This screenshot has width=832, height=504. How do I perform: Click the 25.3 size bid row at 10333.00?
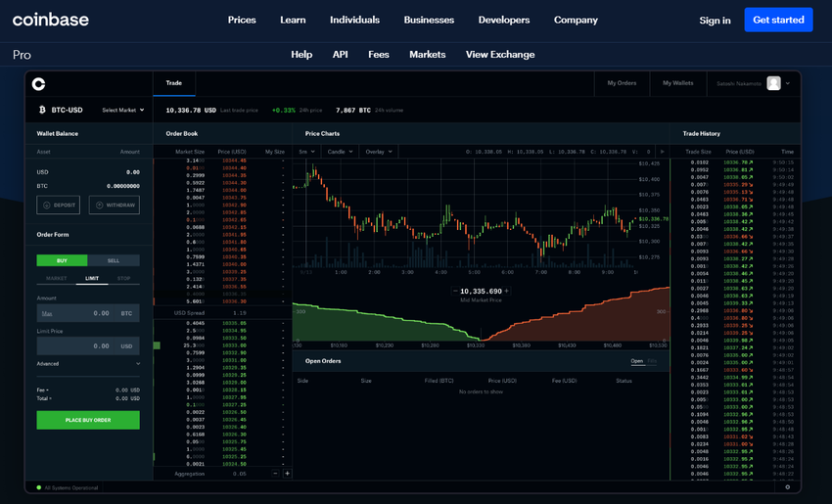pyautogui.click(x=222, y=345)
